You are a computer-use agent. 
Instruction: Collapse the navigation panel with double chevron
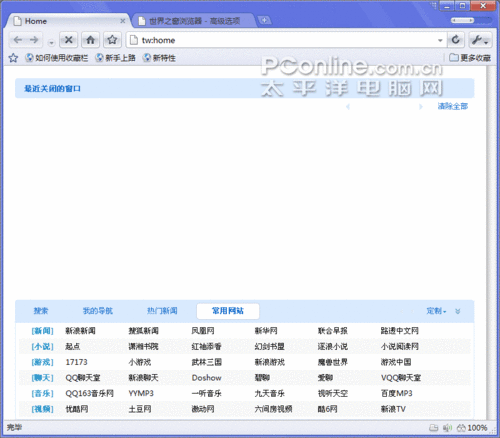[x=458, y=311]
